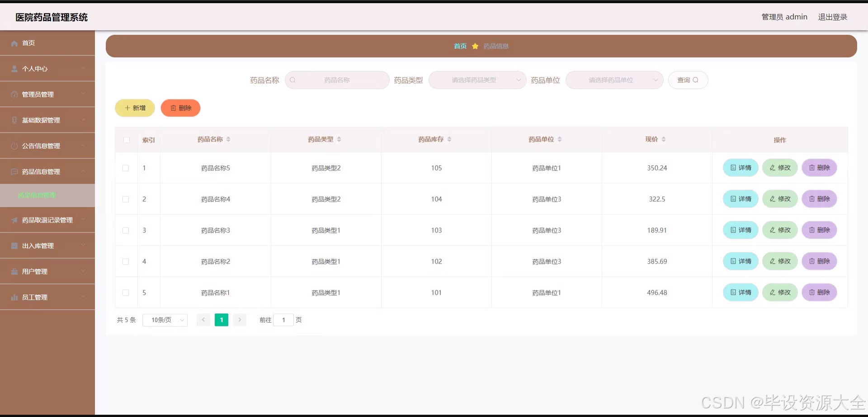
Task: Select the highlighted 药品信息管理 submenu item
Action: pyautogui.click(x=47, y=195)
